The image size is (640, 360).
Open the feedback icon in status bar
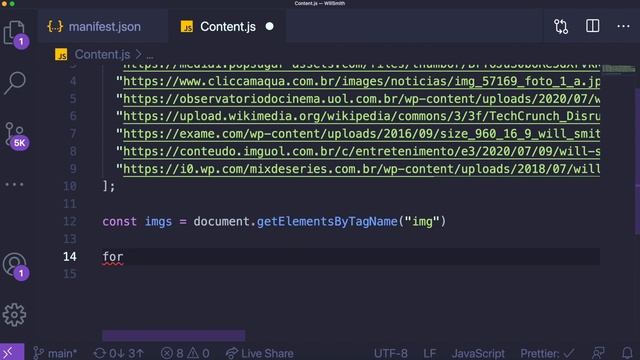click(598, 353)
